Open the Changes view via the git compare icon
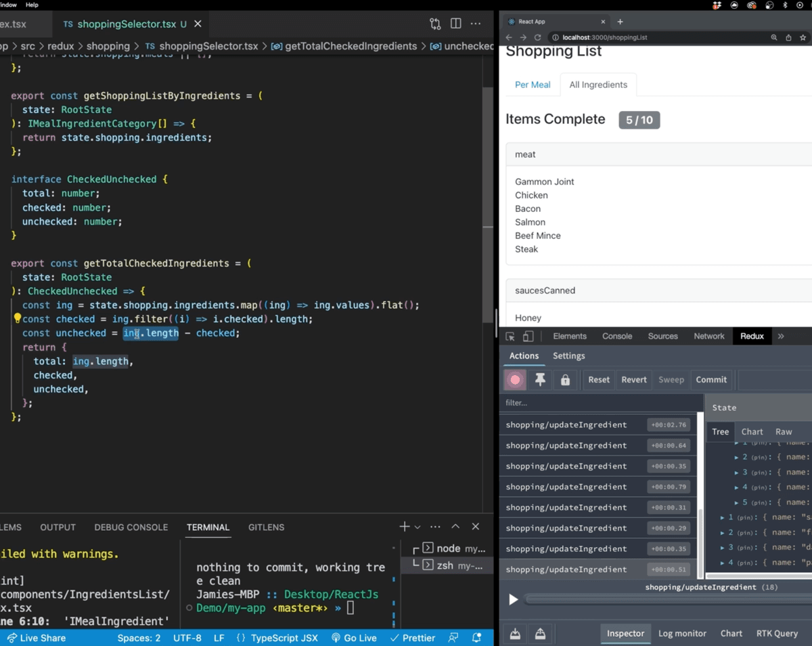 pos(435,23)
